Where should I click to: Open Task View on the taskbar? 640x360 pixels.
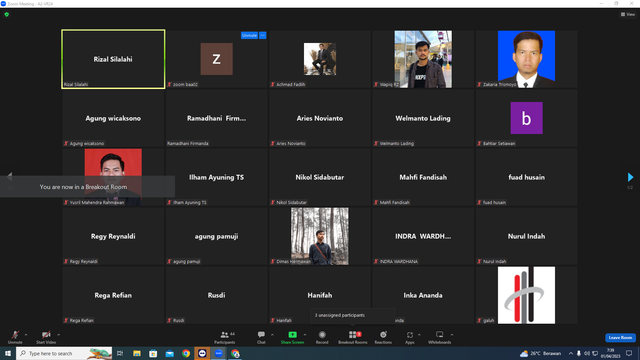[x=120, y=353]
